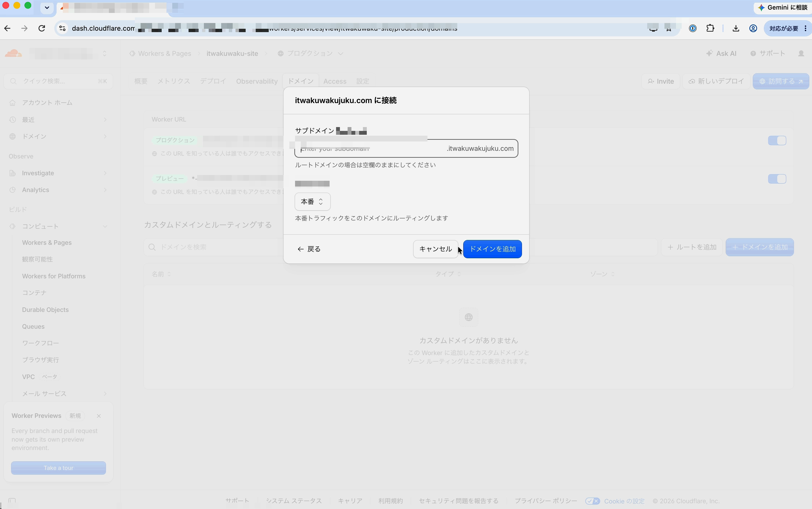Open 観察可能性 in sidebar

point(37,259)
